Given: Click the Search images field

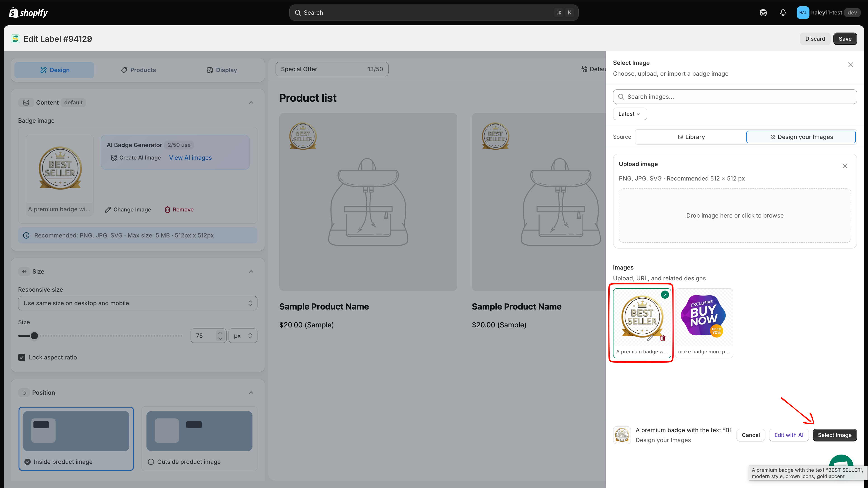Looking at the screenshot, I should pos(735,97).
